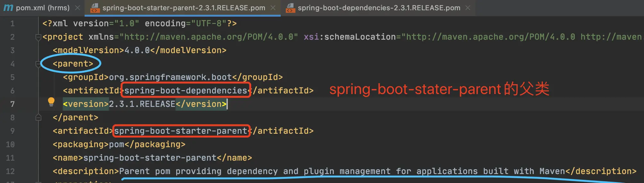Image resolution: width=644 pixels, height=183 pixels.
Task: Collapse the parent block fold on line 4
Action: point(38,64)
